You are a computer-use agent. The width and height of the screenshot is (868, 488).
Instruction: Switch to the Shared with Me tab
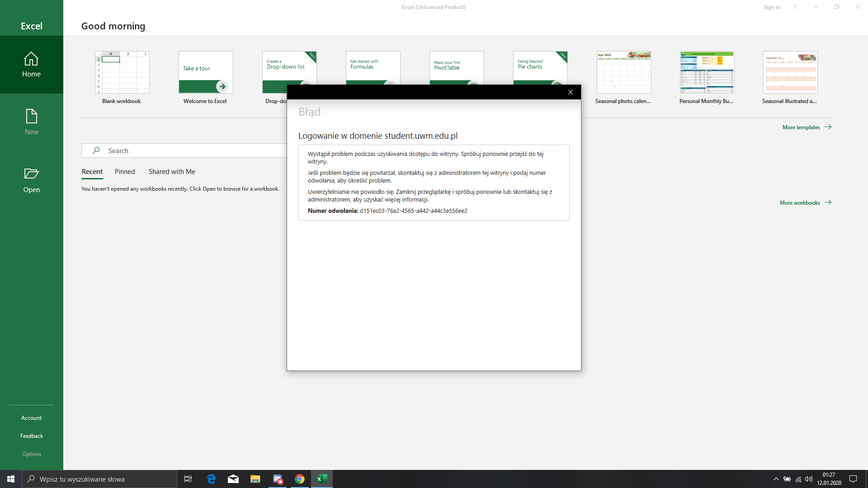coord(172,172)
